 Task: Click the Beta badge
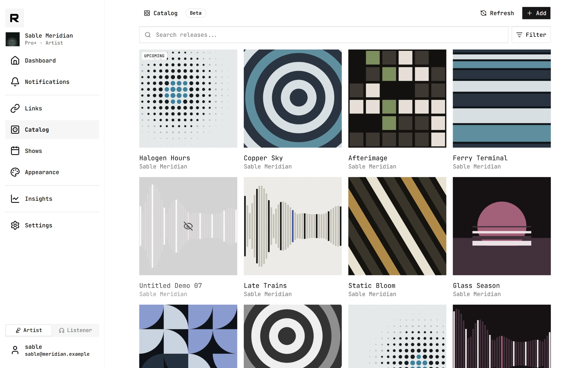pos(196,13)
